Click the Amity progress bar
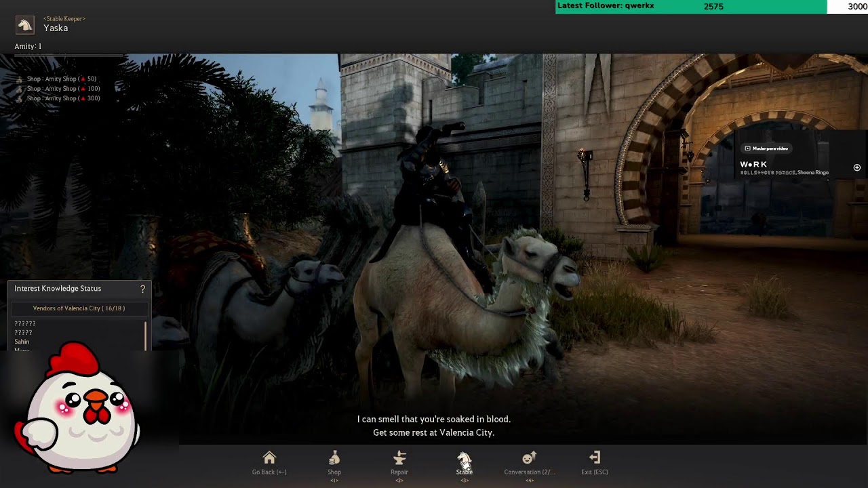This screenshot has height=488, width=868. [69, 56]
